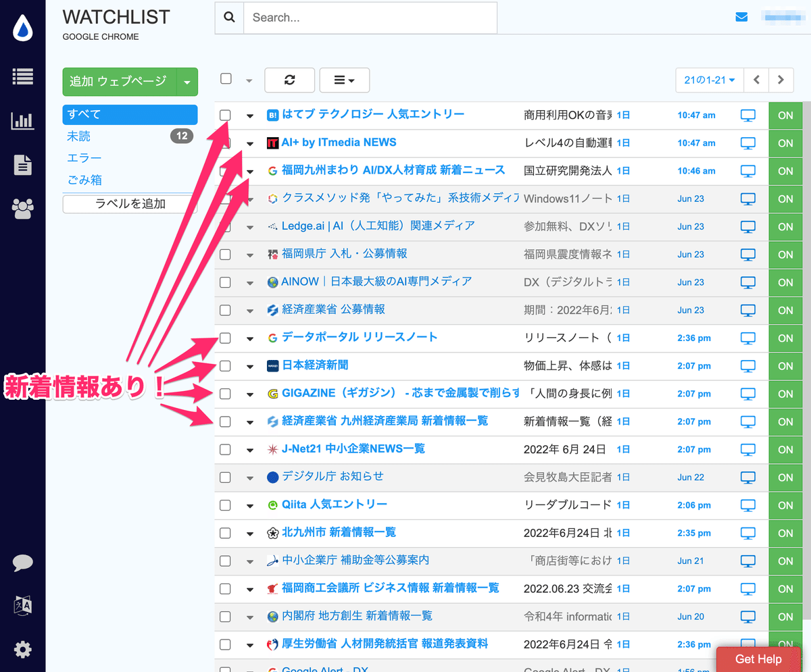811x672 pixels.
Task: Click the water drop logo icon
Action: (22, 29)
